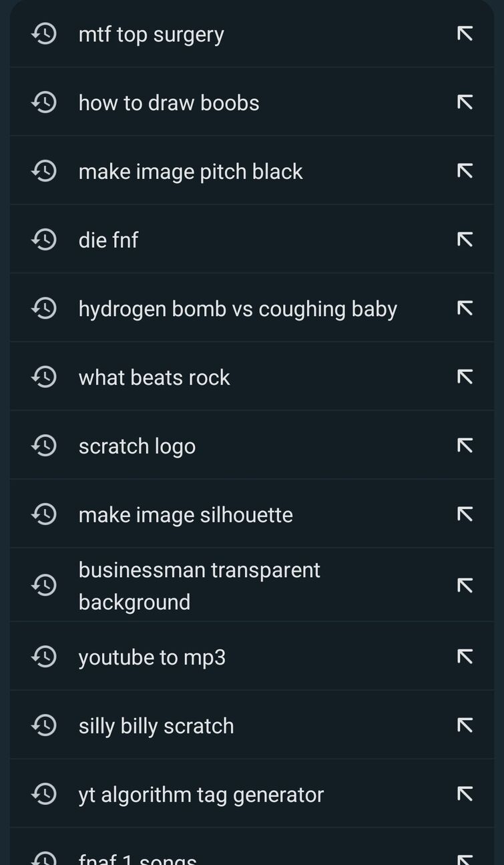Tap the insert arrow beside 'businessman transparent background'
The width and height of the screenshot is (504, 865).
point(465,585)
